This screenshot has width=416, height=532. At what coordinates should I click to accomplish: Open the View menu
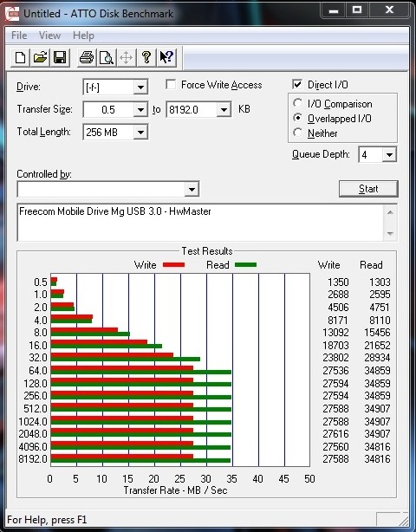click(x=49, y=36)
